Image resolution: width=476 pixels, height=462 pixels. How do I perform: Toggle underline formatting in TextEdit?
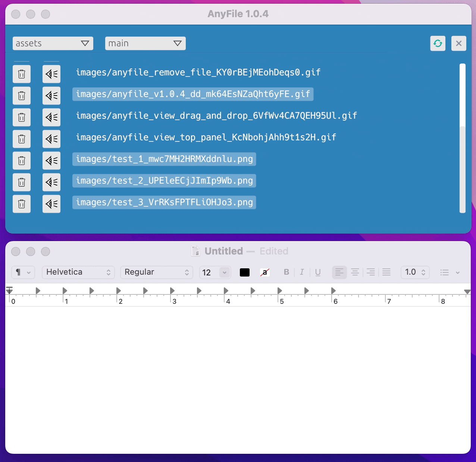(x=318, y=272)
